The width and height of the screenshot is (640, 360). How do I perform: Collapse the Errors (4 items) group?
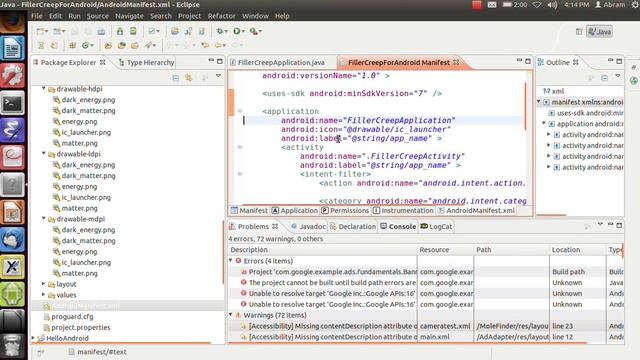click(x=231, y=260)
